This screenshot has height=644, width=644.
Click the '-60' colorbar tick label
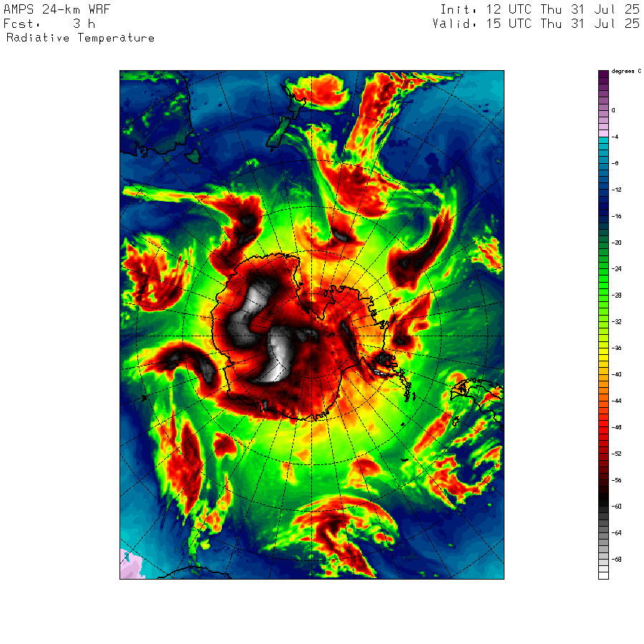[617, 507]
